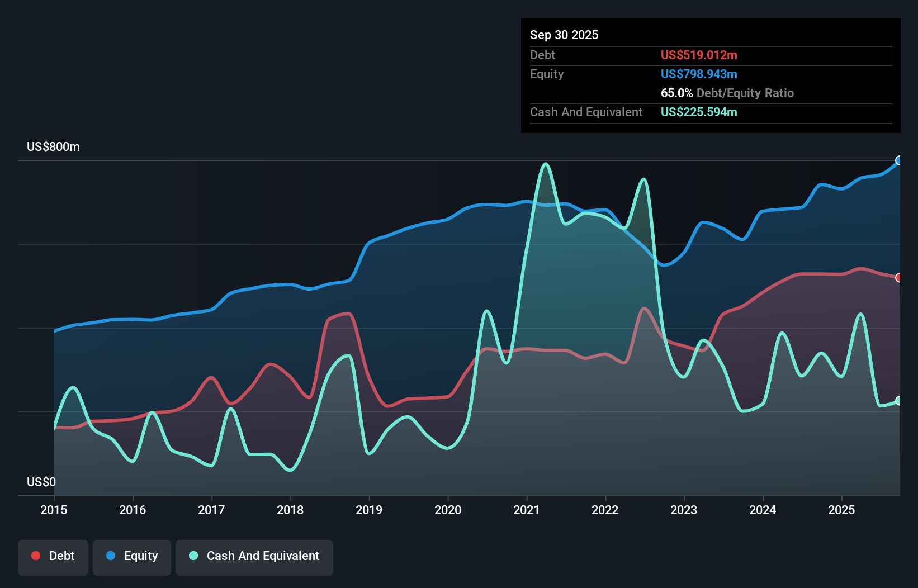This screenshot has height=588, width=918.
Task: Select the 2025 x-axis label
Action: [x=841, y=510]
